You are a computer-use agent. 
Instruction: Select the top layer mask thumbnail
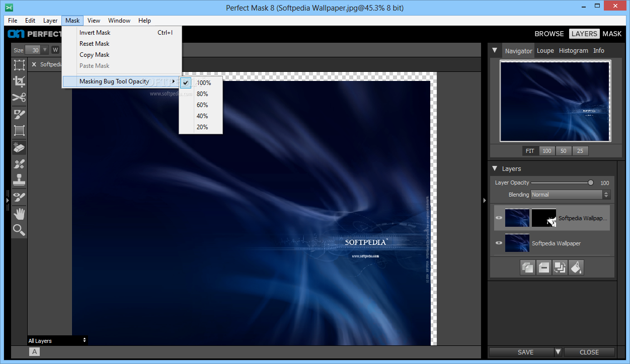tap(544, 218)
